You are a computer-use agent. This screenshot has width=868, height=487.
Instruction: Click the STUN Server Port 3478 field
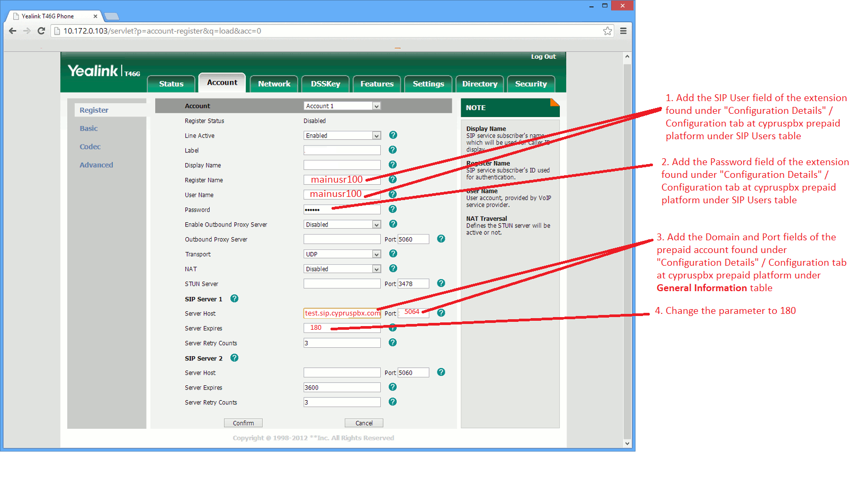coord(413,284)
